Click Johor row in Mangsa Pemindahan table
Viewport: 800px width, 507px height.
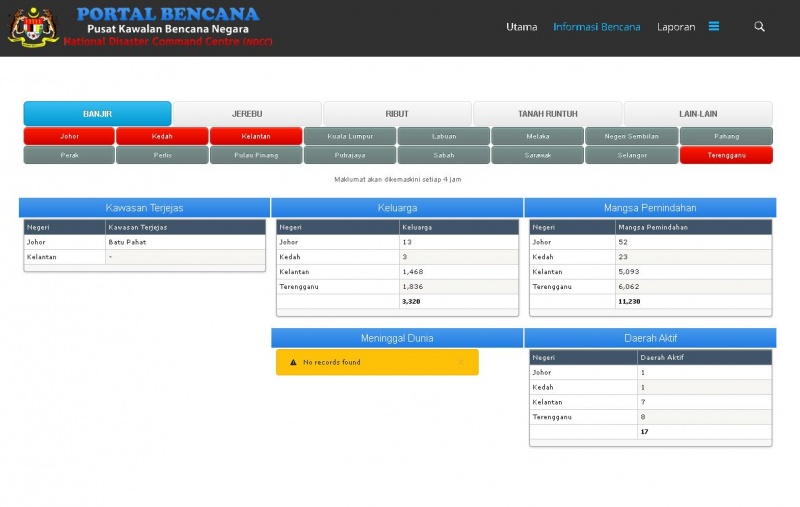[x=651, y=242]
